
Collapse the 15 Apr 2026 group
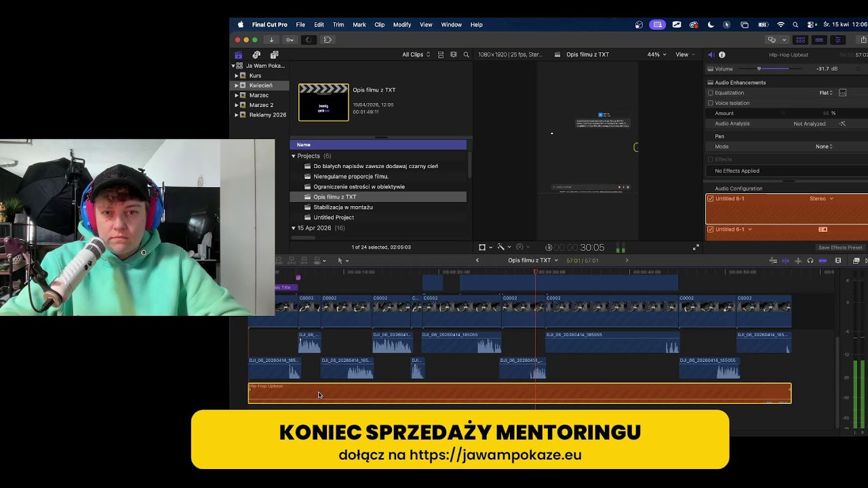pyautogui.click(x=294, y=228)
